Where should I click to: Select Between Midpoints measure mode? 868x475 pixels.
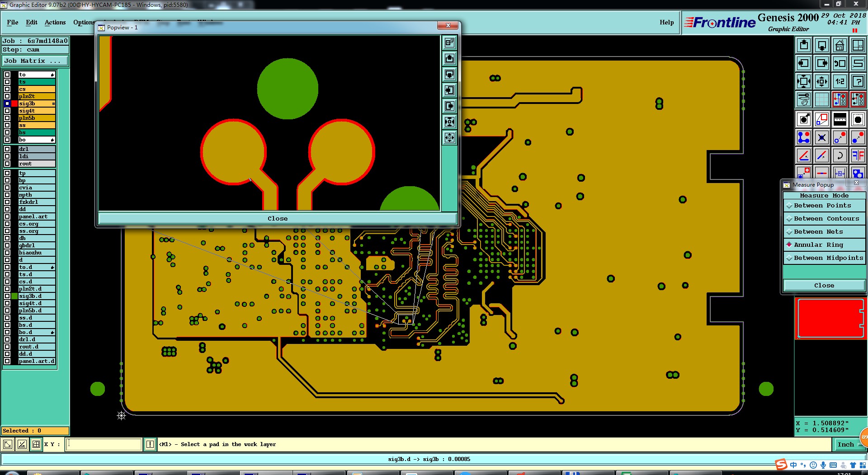click(824, 258)
